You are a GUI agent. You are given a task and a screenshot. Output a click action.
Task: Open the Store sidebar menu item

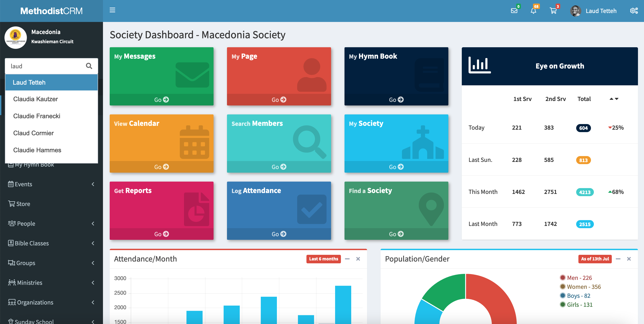coord(51,204)
